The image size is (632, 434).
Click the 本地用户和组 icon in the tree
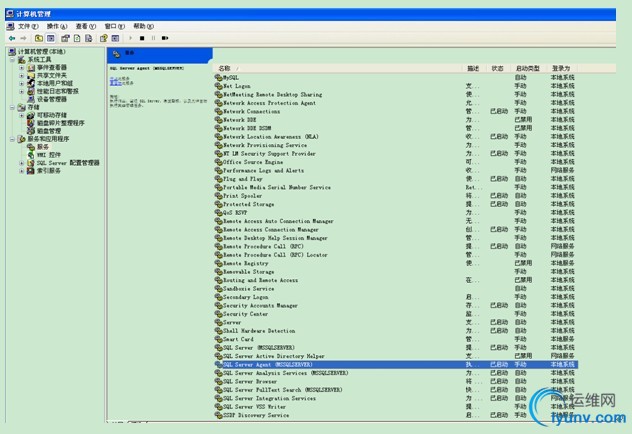pyautogui.click(x=31, y=83)
